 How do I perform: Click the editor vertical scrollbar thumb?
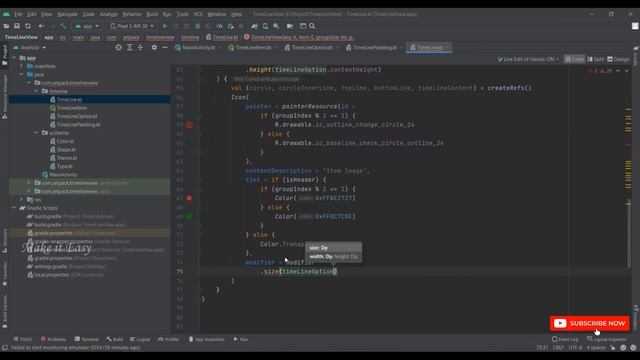pos(629,233)
